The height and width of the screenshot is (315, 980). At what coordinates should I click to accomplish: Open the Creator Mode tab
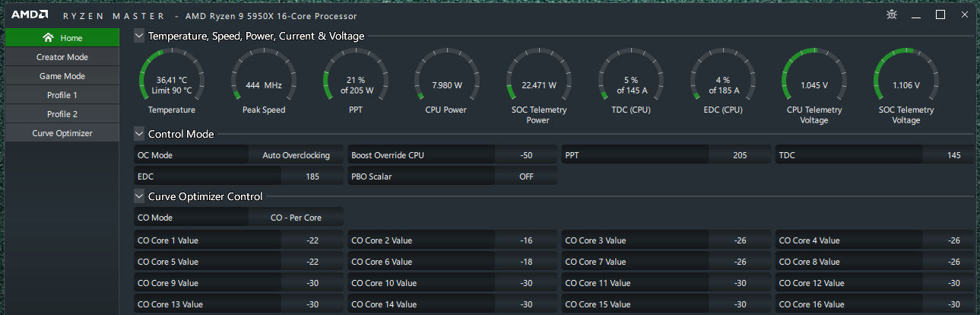tap(62, 57)
